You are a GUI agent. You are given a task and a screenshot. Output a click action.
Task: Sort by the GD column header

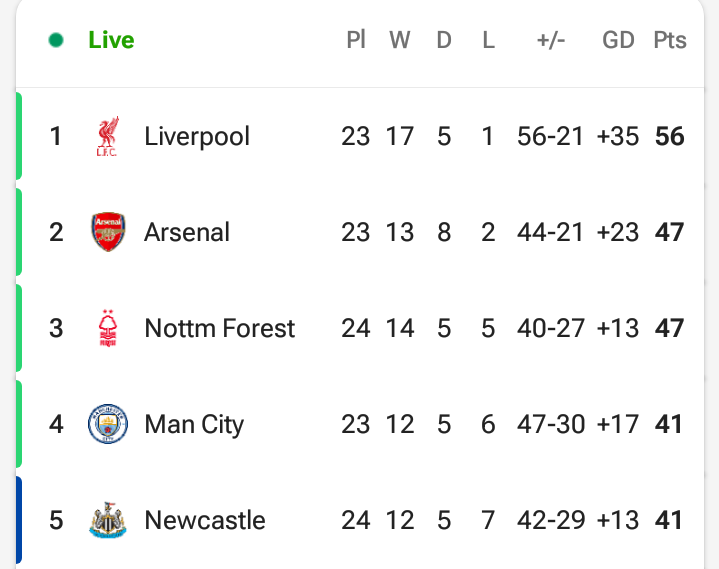[x=618, y=40]
